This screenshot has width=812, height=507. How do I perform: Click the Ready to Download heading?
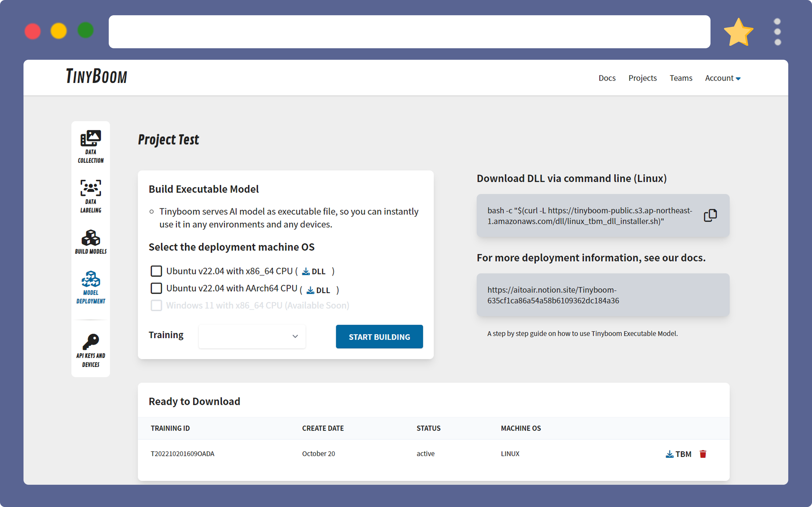point(194,401)
